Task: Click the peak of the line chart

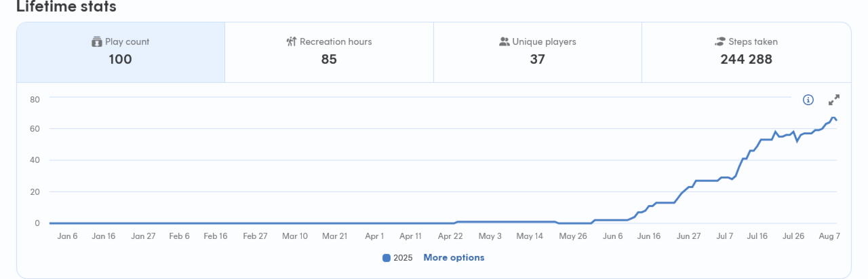Action: [x=833, y=117]
